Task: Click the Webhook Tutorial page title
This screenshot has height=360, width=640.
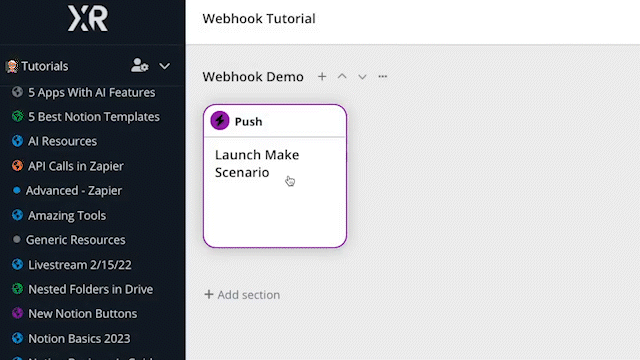Action: coord(259,19)
